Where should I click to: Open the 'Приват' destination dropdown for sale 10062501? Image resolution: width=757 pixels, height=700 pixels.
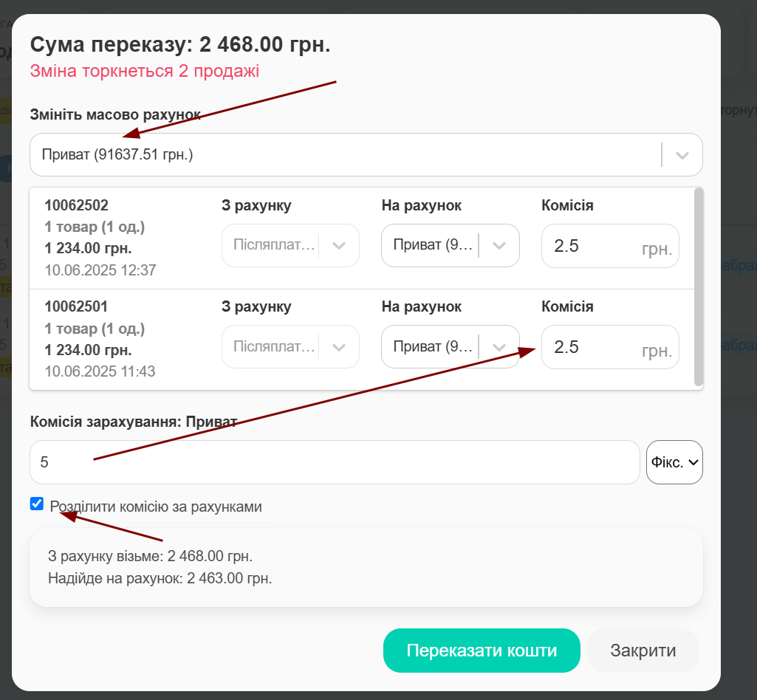(433, 347)
